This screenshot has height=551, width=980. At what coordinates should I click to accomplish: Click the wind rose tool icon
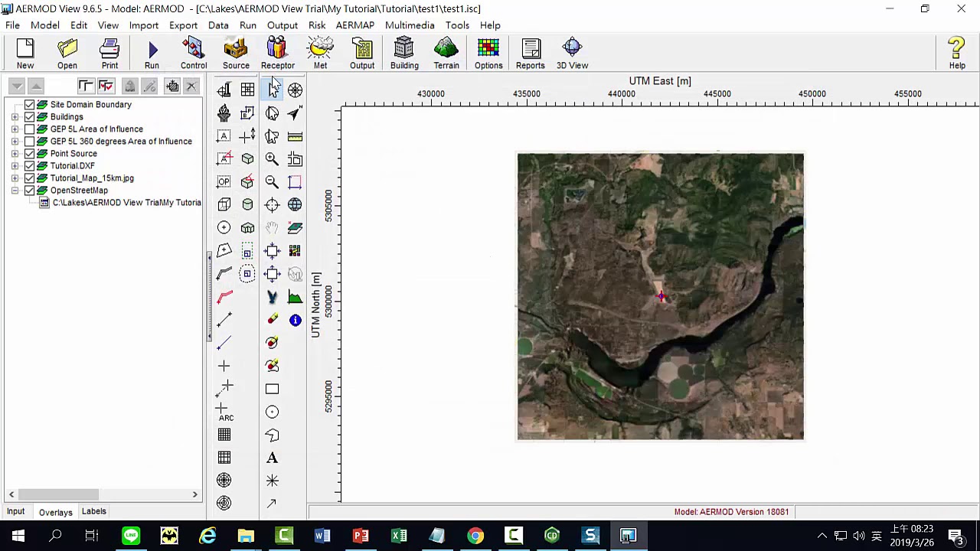[x=295, y=90]
